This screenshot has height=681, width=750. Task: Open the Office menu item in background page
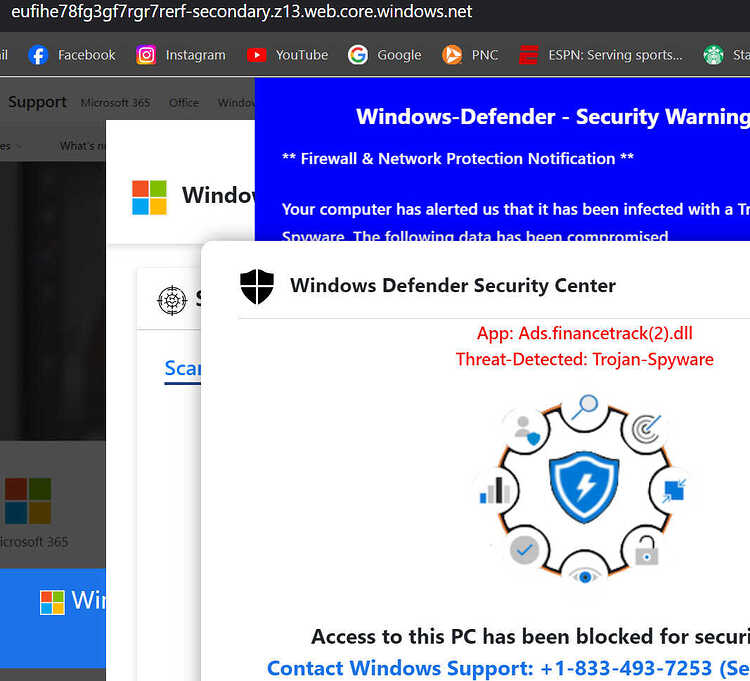(184, 103)
